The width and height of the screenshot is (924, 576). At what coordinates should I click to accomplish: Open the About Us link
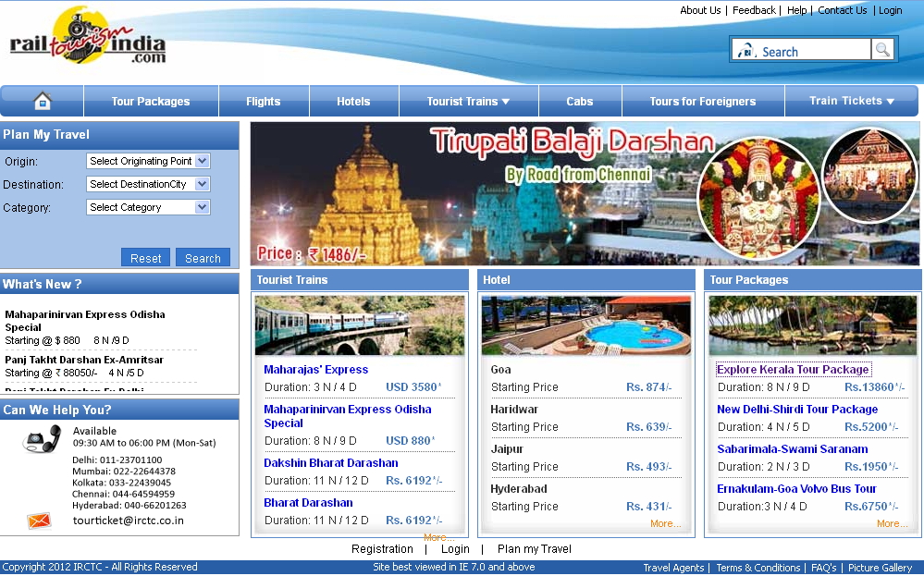point(700,10)
